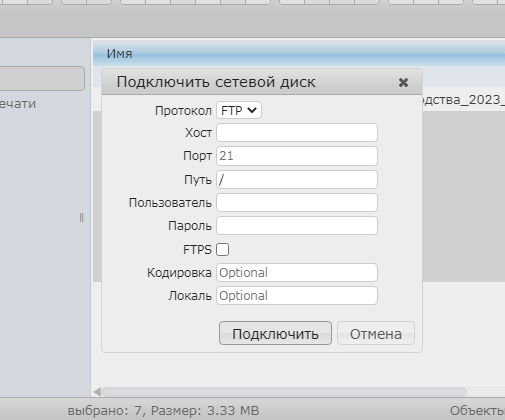Click the Порт field showing 21
The width and height of the screenshot is (505, 420).
click(297, 156)
